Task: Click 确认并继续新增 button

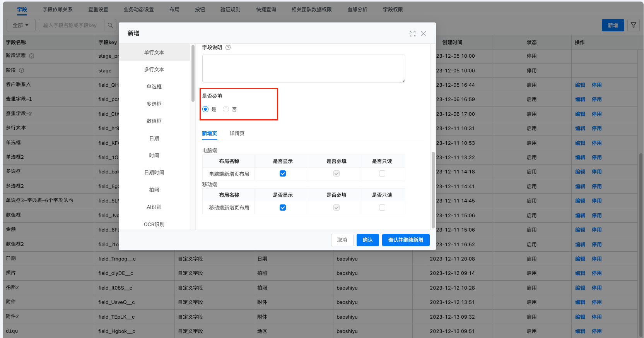Action: (406, 240)
